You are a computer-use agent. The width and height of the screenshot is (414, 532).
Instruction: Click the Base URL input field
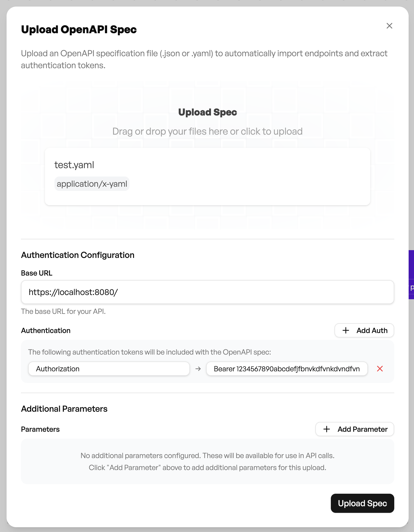pyautogui.click(x=208, y=292)
